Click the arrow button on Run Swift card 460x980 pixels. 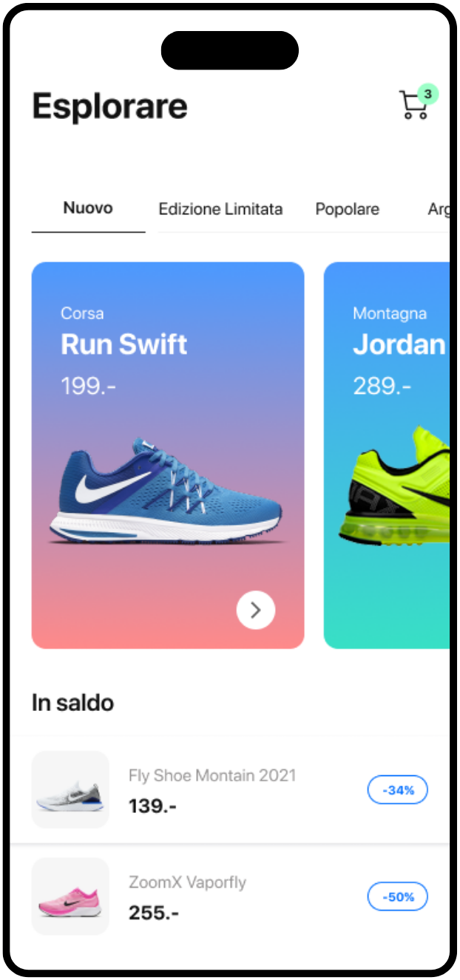point(256,610)
